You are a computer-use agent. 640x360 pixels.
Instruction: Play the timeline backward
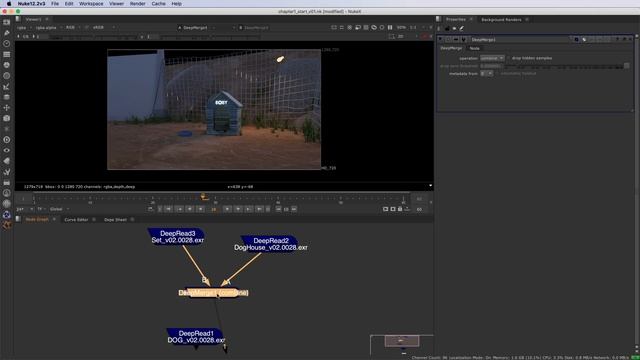coord(200,209)
